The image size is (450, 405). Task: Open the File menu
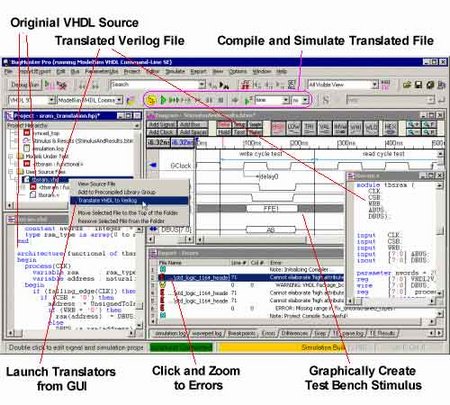[x=8, y=71]
